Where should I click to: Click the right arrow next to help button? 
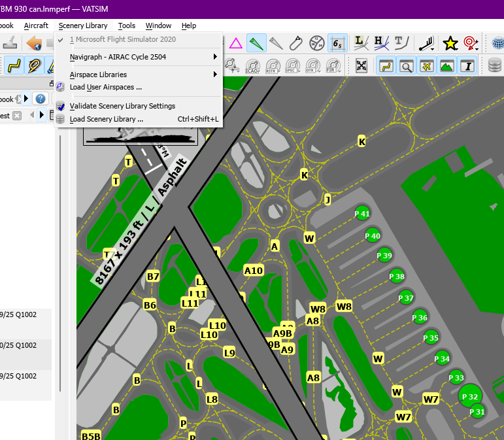pyautogui.click(x=26, y=99)
